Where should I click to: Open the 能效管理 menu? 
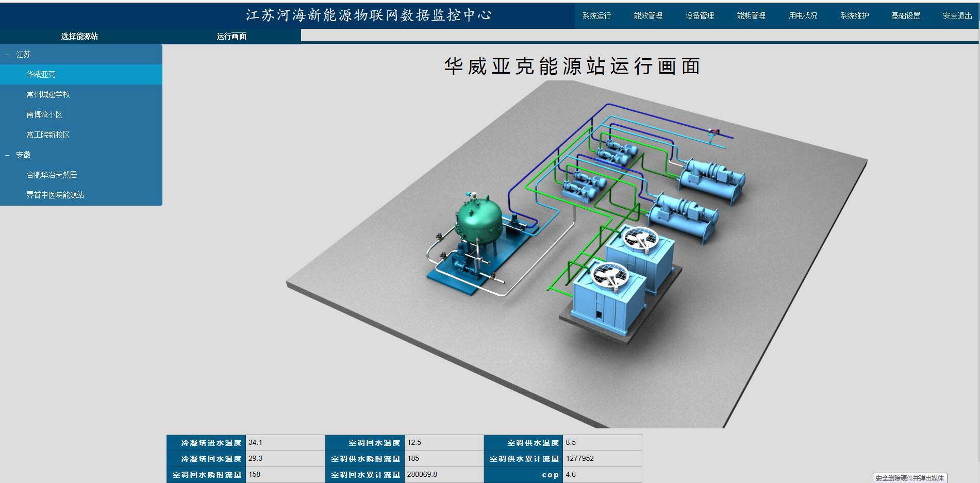tap(648, 16)
